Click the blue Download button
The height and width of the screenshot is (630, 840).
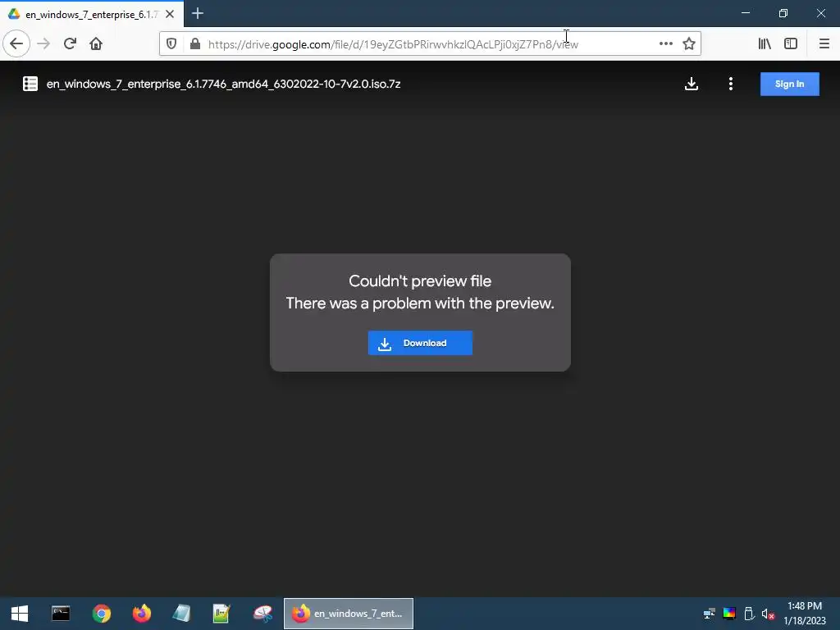coord(420,343)
